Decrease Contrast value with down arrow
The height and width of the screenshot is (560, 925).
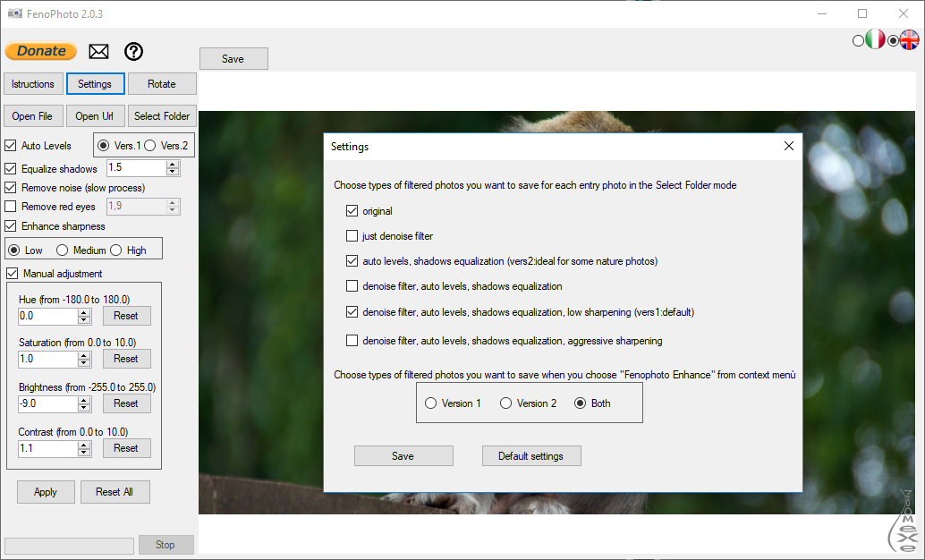tap(84, 453)
